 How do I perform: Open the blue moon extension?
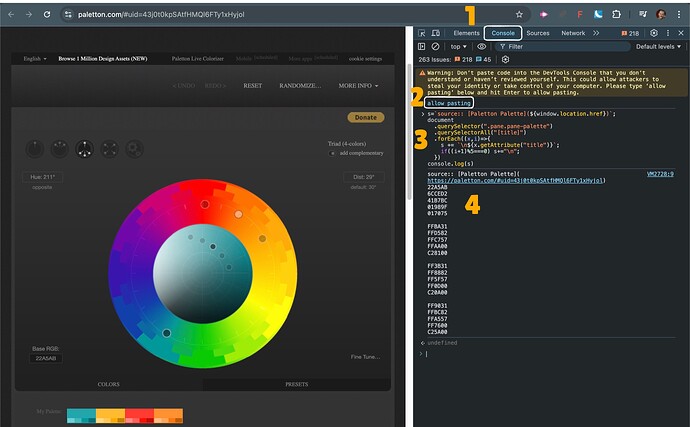click(598, 15)
